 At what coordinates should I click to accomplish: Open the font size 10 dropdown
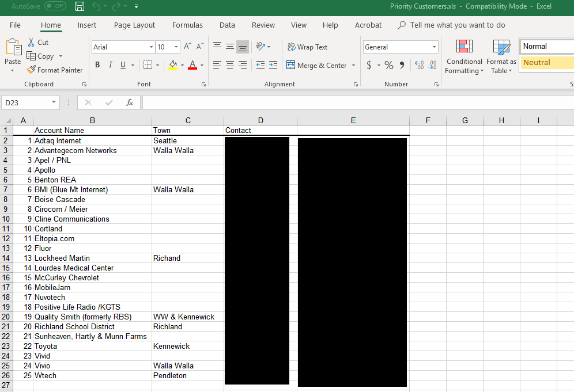coord(176,47)
